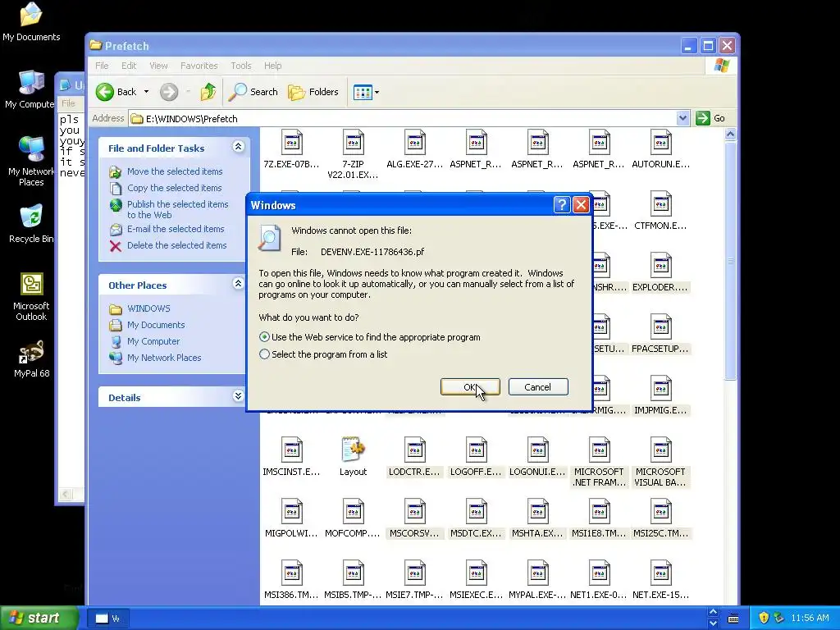
Task: Expand the Address bar dropdown
Action: point(682,118)
